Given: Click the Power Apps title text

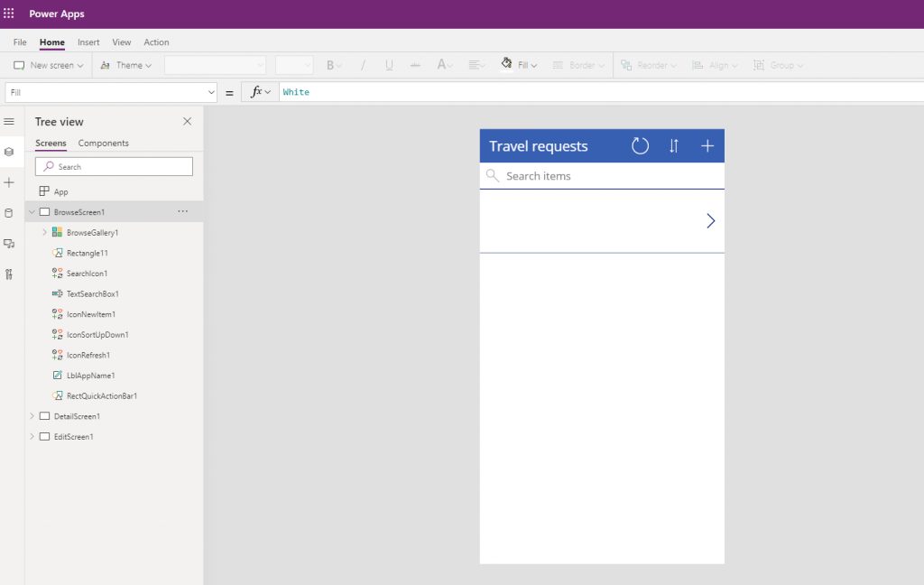Looking at the screenshot, I should click(57, 14).
